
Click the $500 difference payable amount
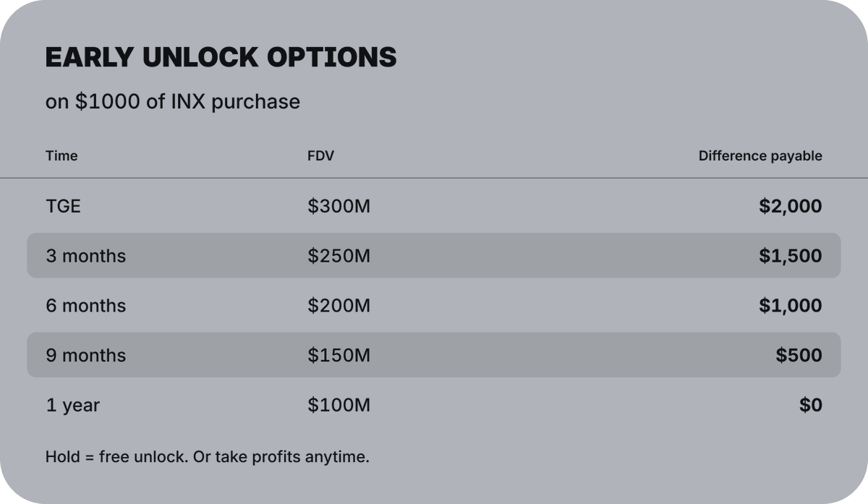point(799,355)
